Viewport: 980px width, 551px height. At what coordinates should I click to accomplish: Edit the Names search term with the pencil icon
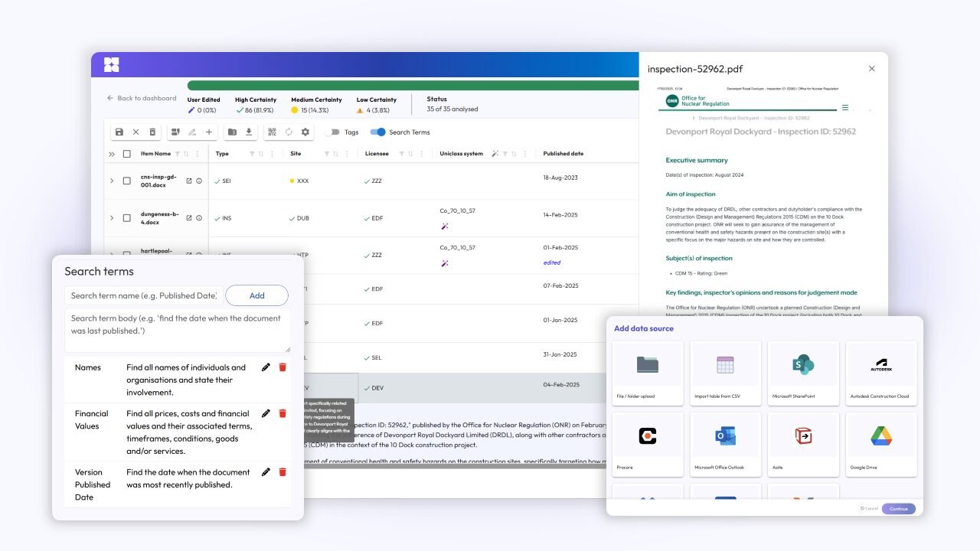[x=266, y=367]
